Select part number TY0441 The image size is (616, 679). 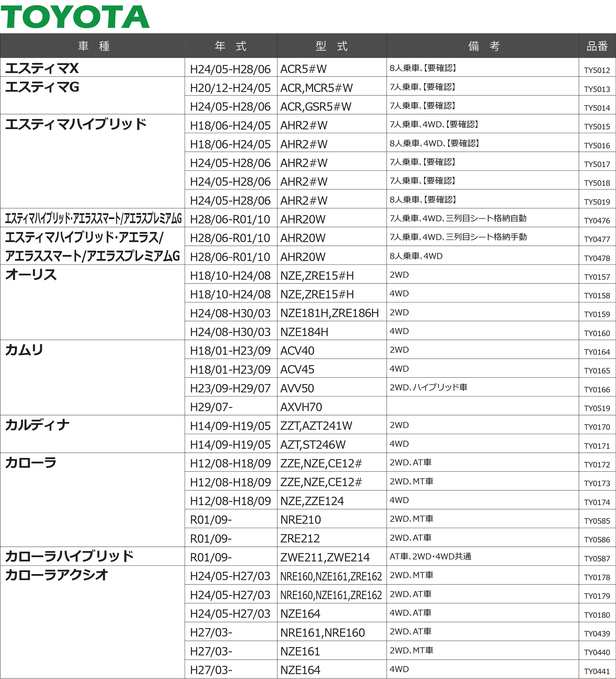tap(597, 671)
